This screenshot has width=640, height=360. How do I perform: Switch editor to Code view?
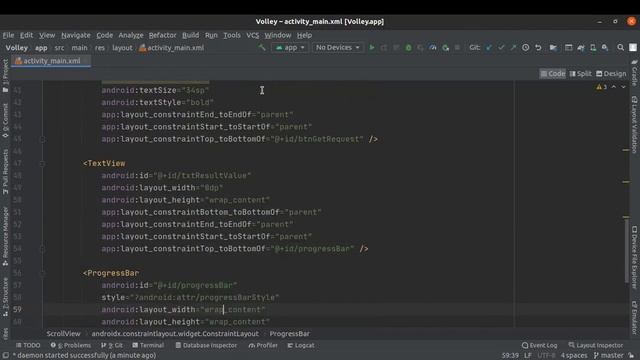pyautogui.click(x=553, y=73)
